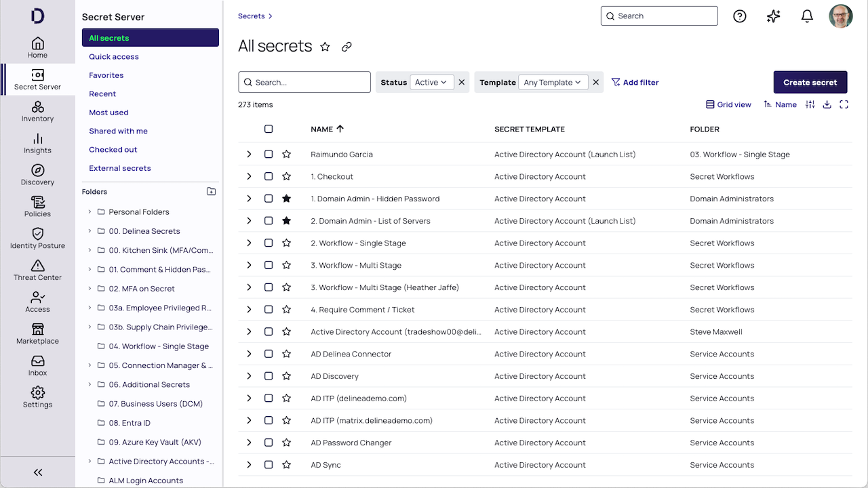Collapse the left navigation rail
Viewport: 868px width, 488px height.
[38, 472]
